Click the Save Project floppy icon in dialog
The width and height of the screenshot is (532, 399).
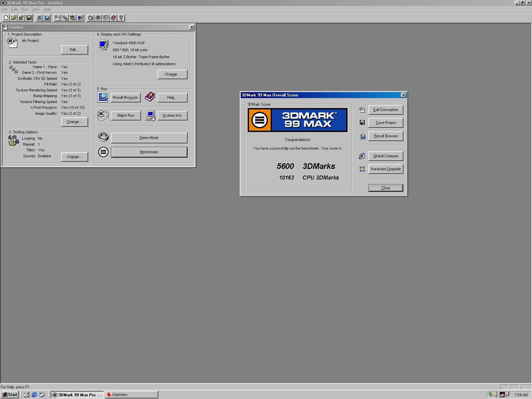point(362,123)
